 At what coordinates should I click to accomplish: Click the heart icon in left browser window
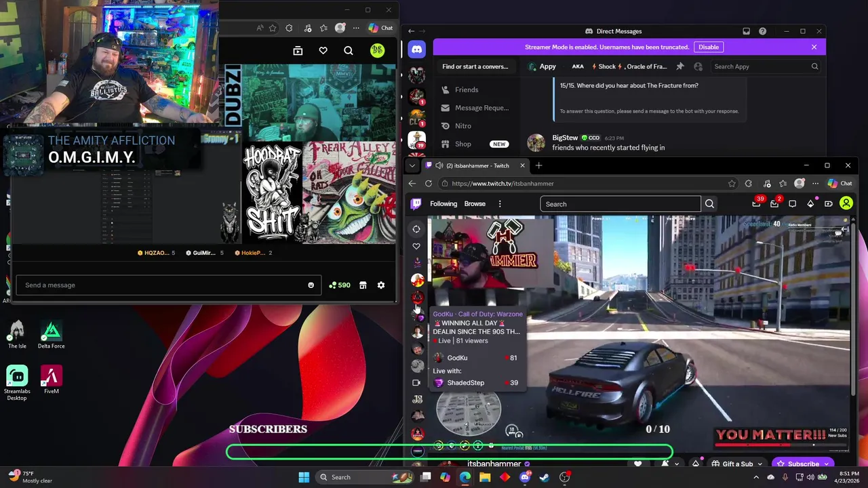point(323,50)
